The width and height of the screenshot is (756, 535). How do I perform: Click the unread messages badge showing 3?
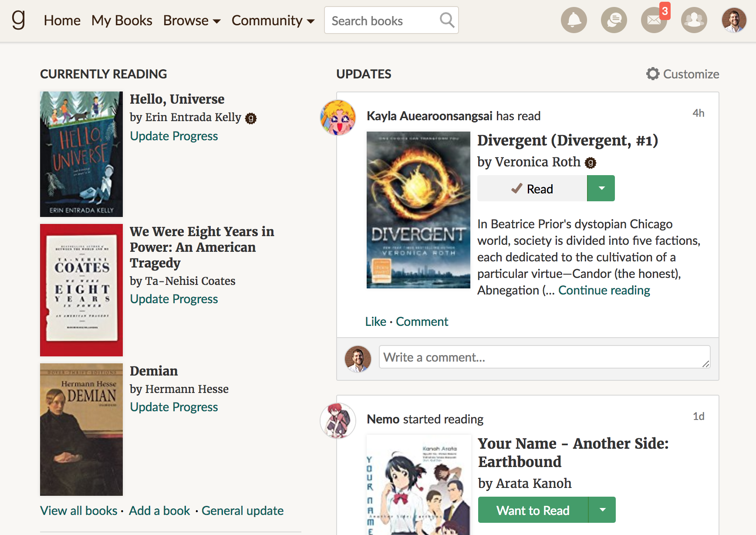click(665, 11)
